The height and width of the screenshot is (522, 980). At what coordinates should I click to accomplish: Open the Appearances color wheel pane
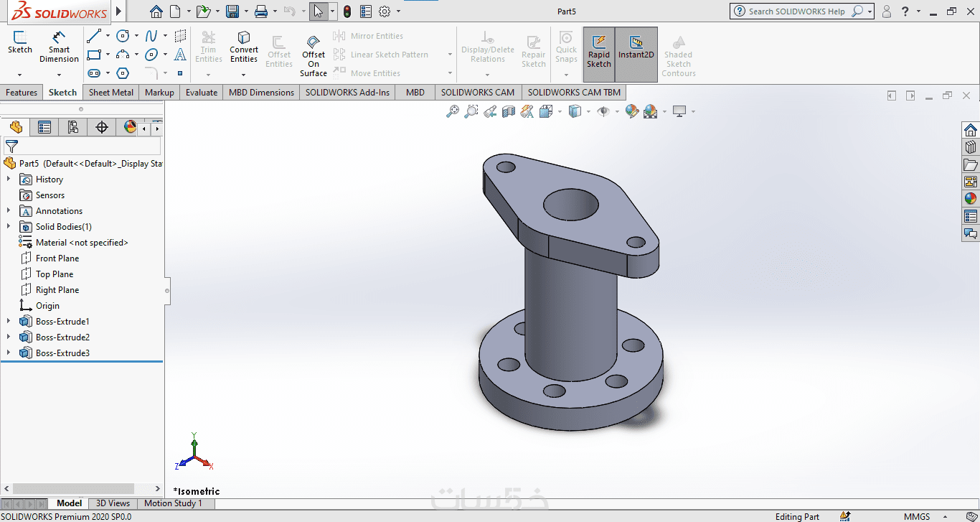pos(970,199)
